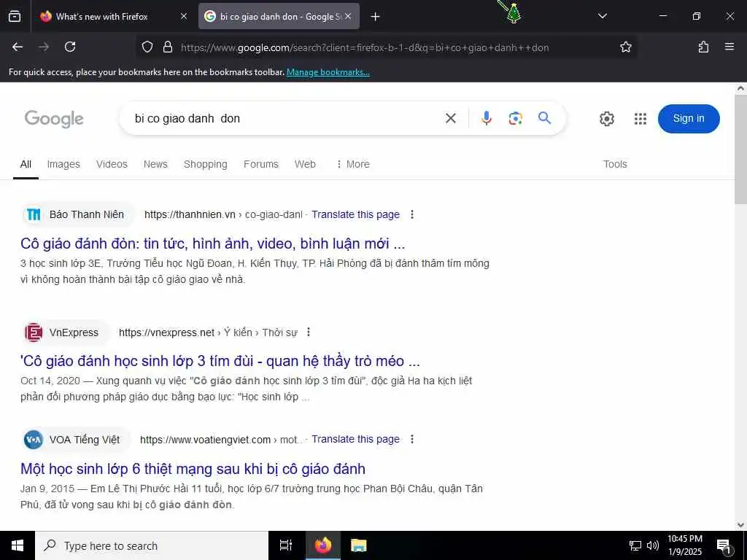Image resolution: width=747 pixels, height=560 pixels.
Task: Sign in to Google account
Action: point(689,119)
